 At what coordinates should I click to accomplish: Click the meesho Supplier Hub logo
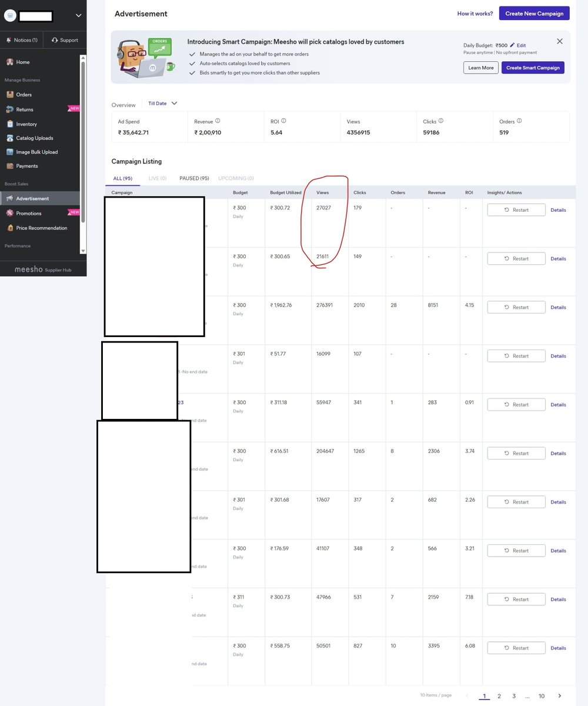[42, 269]
